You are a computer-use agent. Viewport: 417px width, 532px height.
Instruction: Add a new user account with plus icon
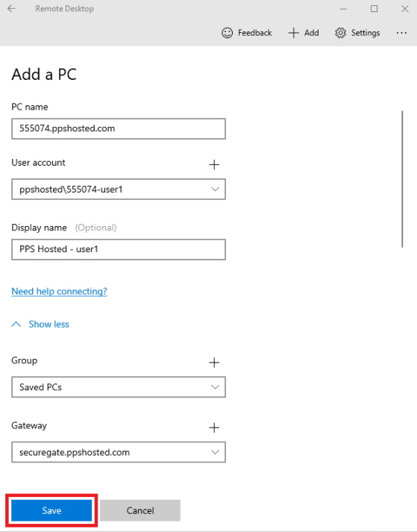[x=214, y=165]
